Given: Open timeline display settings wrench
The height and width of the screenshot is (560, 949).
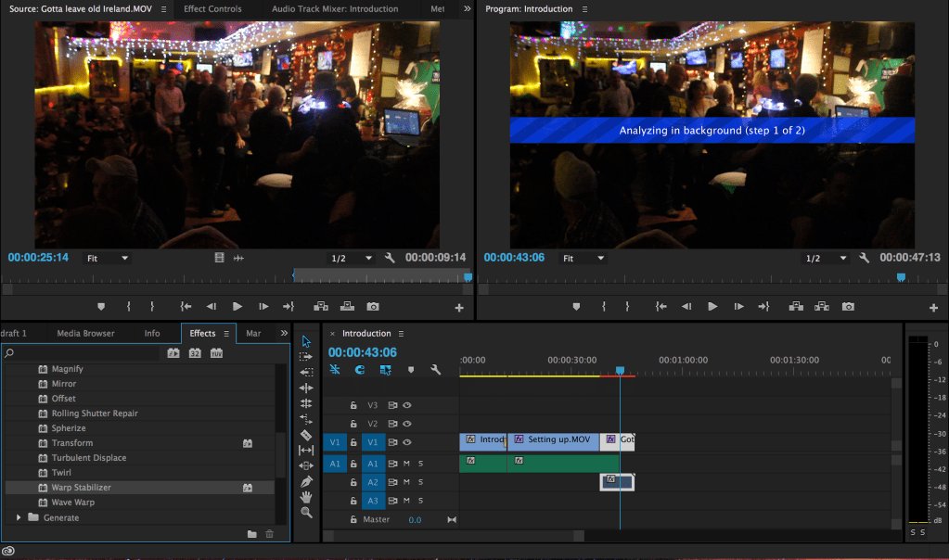Looking at the screenshot, I should click(435, 369).
